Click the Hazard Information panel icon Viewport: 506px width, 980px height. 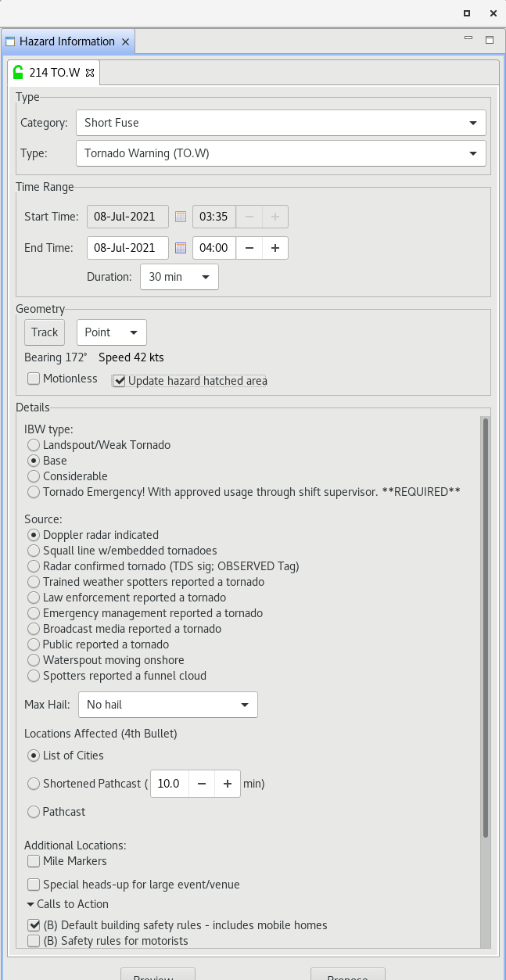(10, 41)
